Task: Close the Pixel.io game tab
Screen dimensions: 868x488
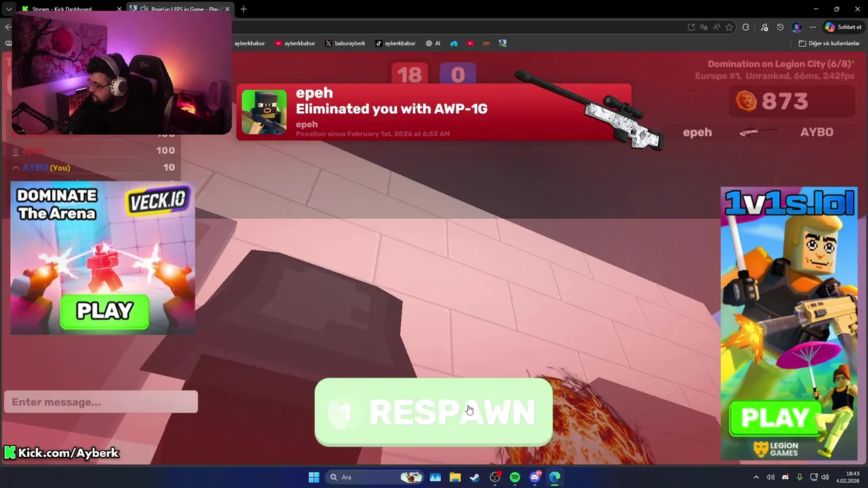Action: point(227,9)
